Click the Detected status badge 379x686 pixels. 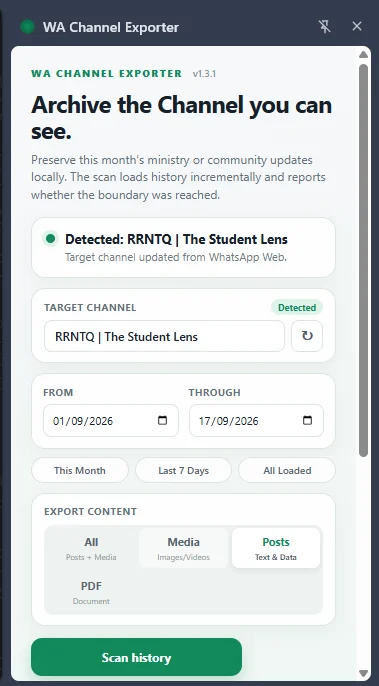(x=297, y=308)
